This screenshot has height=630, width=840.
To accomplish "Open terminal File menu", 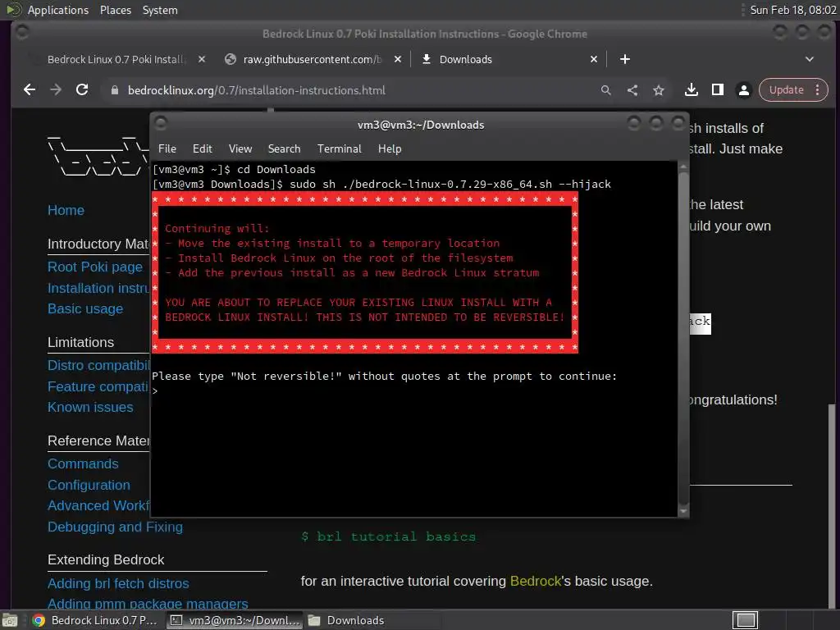I will pyautogui.click(x=167, y=148).
